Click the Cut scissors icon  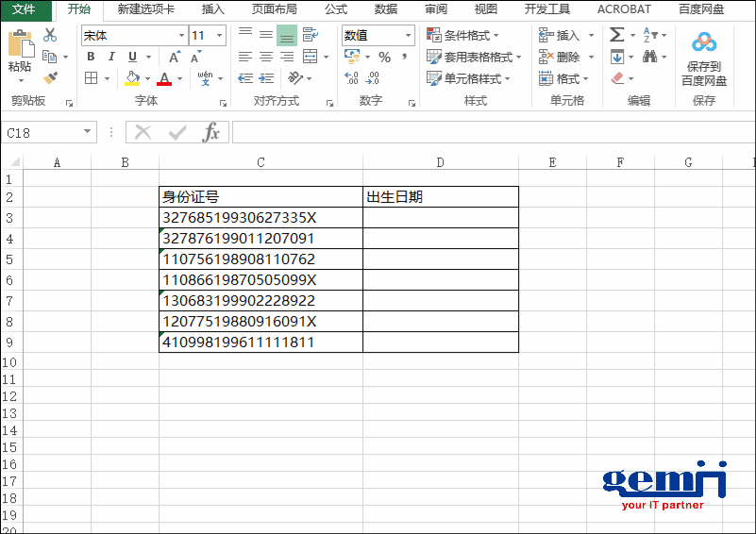pos(50,35)
